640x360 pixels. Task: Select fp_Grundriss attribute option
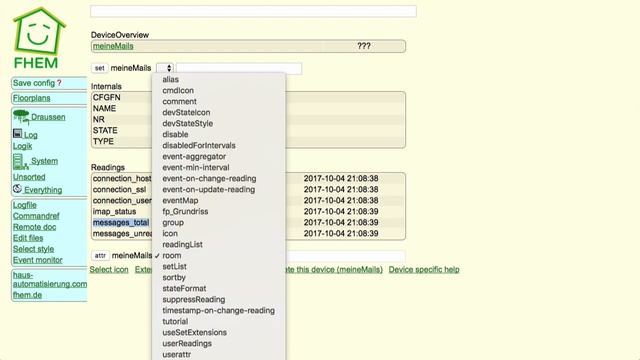185,212
